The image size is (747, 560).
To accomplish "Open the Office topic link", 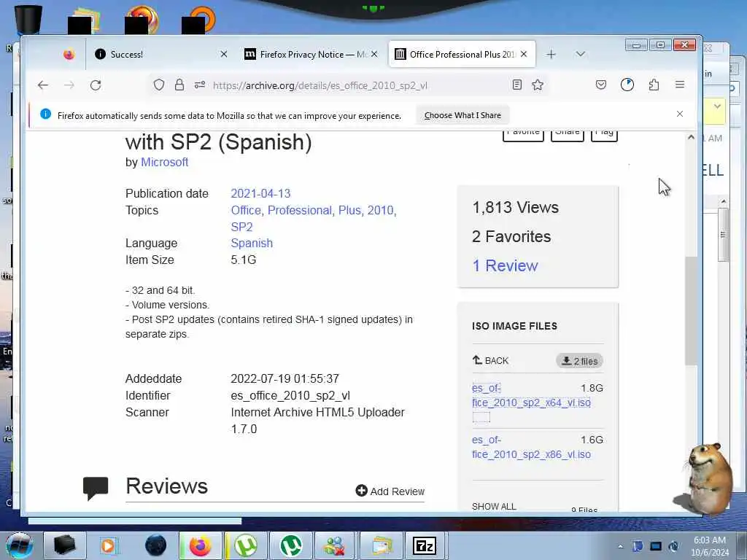I will [246, 210].
